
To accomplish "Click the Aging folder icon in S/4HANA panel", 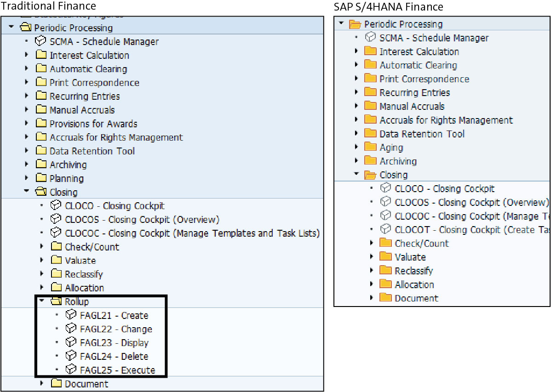I will click(370, 147).
